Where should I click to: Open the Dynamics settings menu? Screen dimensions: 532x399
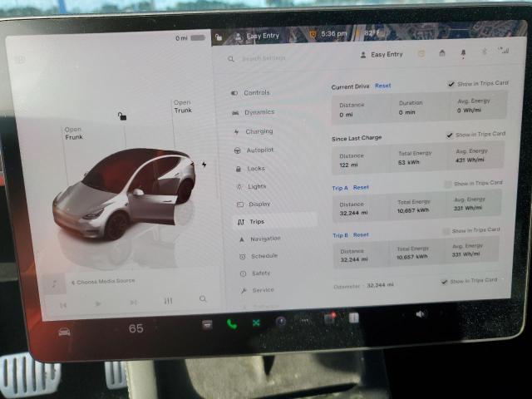tap(254, 112)
